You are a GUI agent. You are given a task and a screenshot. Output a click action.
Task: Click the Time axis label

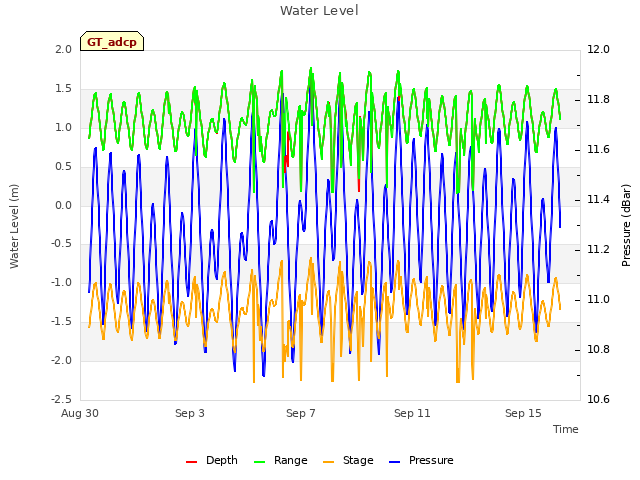[566, 429]
